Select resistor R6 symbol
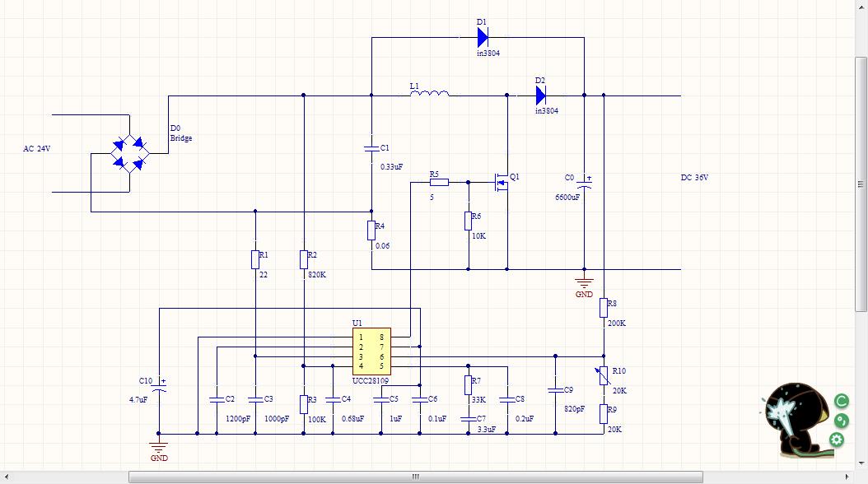This screenshot has width=868, height=484. pyautogui.click(x=469, y=221)
